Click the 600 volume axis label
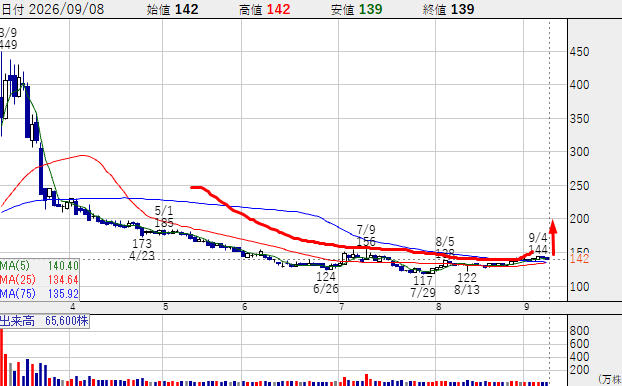Image resolution: width=622 pixels, height=386 pixels. [x=580, y=344]
